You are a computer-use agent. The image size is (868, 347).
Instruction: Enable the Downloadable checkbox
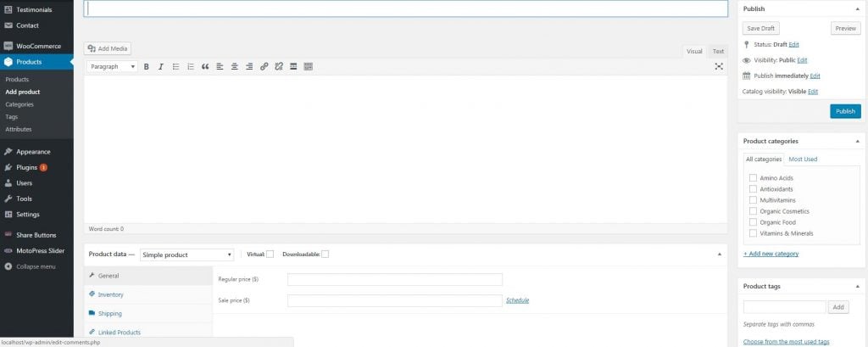click(325, 254)
